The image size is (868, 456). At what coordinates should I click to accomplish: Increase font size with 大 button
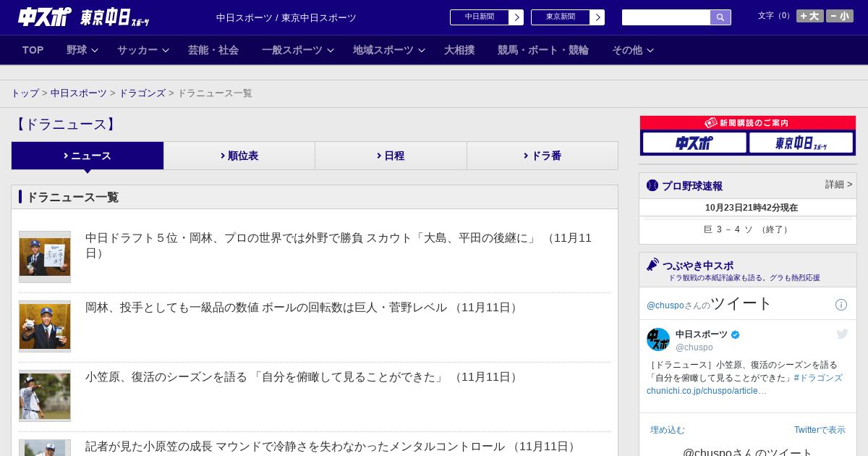coord(809,16)
